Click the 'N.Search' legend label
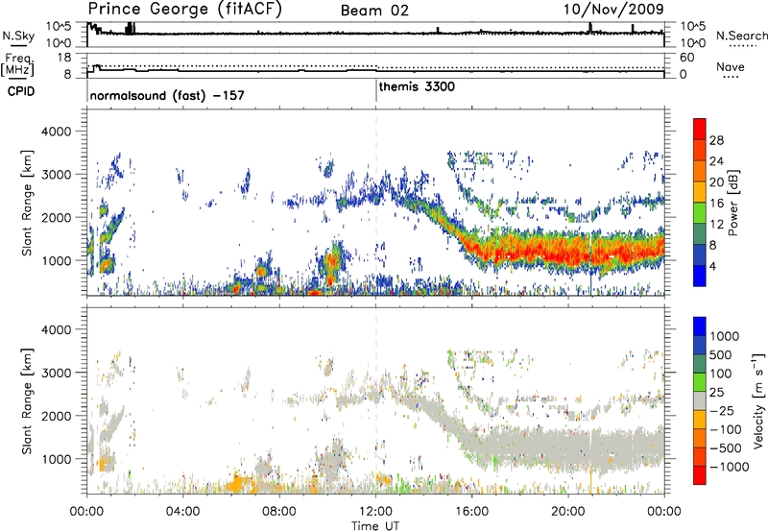 tap(741, 36)
